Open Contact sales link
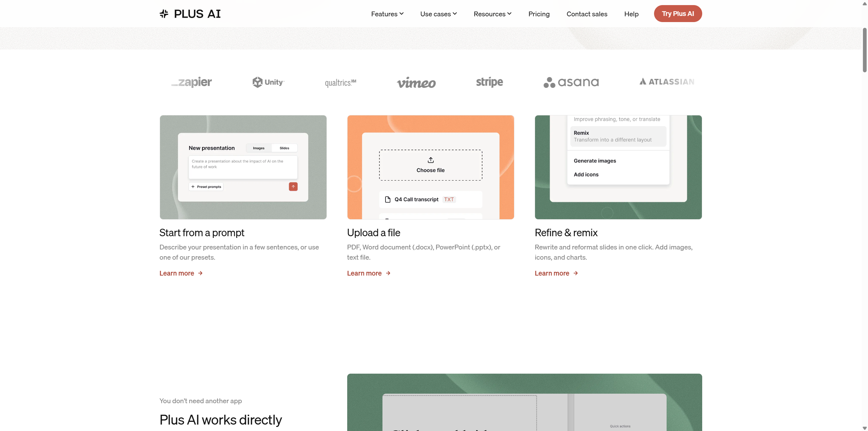This screenshot has width=868, height=431. (587, 14)
